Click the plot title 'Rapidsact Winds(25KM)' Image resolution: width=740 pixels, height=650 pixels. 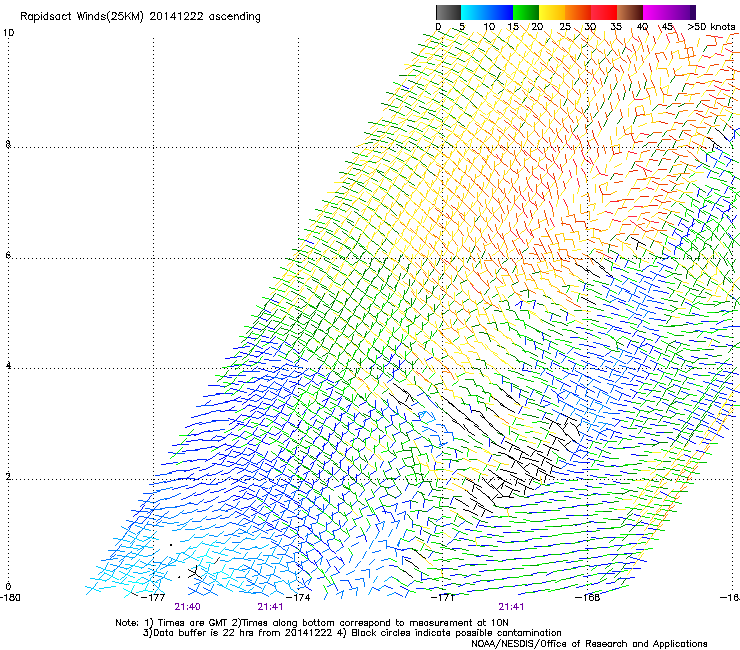pyautogui.click(x=82, y=17)
